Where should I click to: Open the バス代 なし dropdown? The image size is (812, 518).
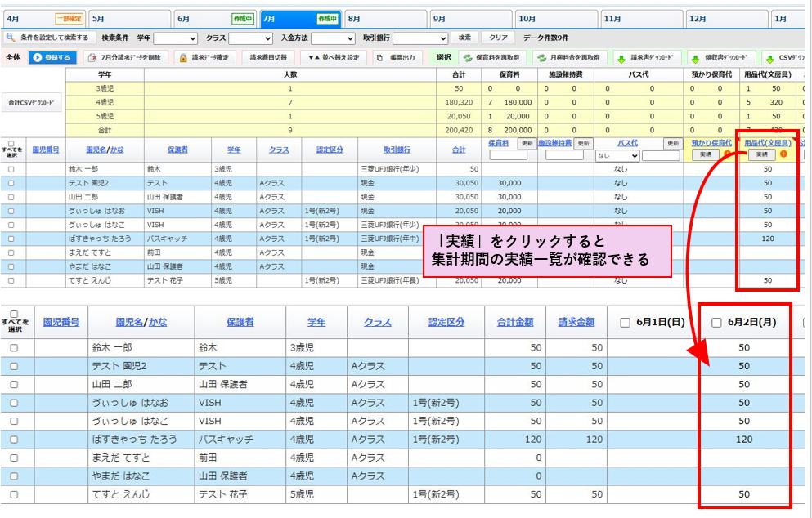617,154
